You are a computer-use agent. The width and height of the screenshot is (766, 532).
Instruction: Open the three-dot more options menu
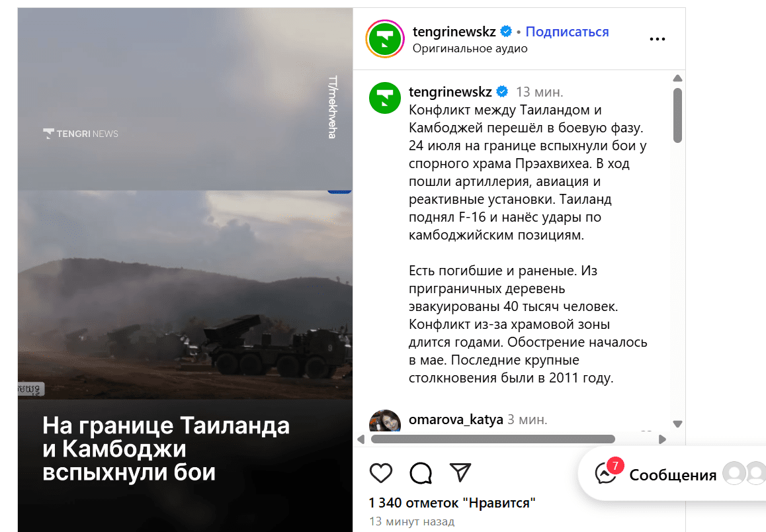point(658,39)
